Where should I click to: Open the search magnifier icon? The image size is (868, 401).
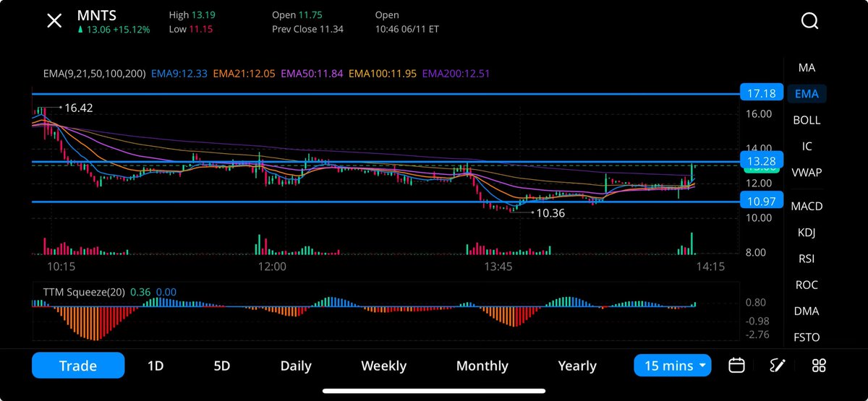(x=809, y=21)
